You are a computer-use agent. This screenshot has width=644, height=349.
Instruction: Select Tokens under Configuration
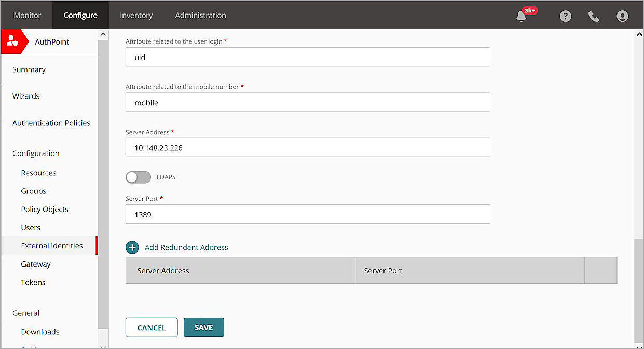click(33, 282)
